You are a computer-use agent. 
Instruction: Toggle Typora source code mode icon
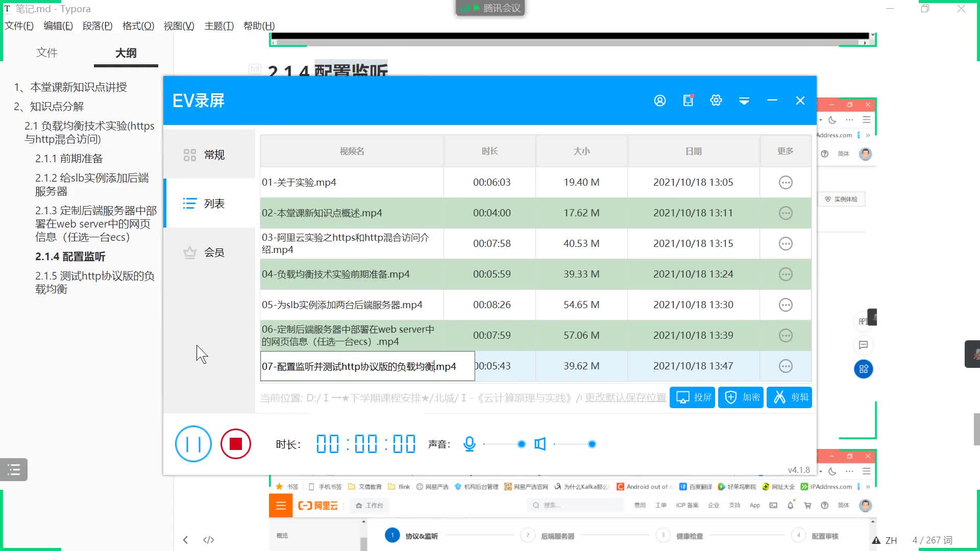pos(208,540)
